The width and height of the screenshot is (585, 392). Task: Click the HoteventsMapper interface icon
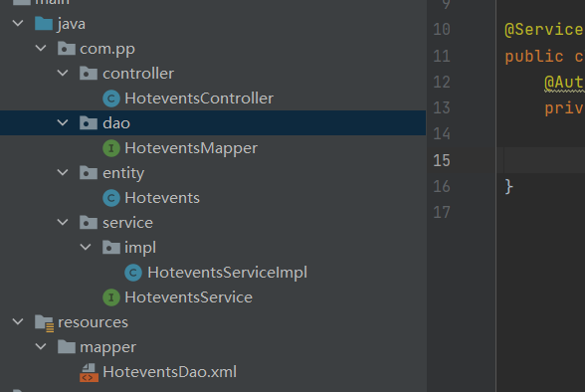(x=111, y=148)
